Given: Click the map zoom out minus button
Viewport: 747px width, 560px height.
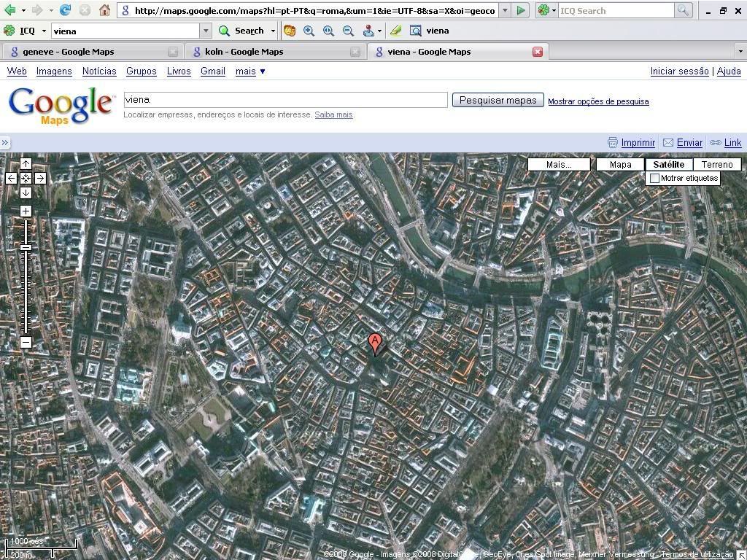Looking at the screenshot, I should tap(26, 343).
